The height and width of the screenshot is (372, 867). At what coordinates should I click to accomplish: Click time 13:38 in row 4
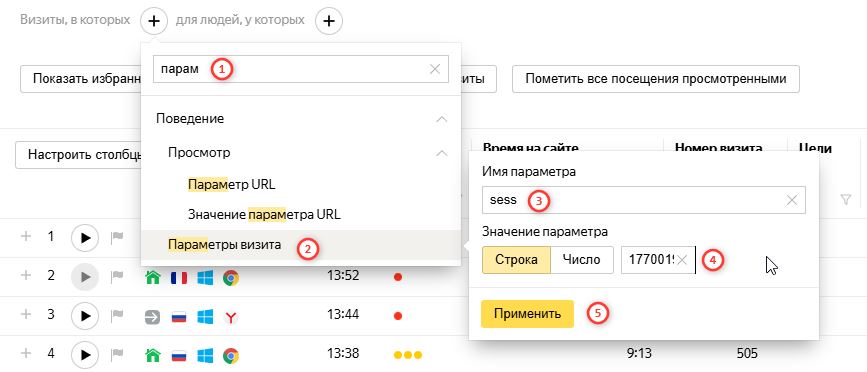click(343, 353)
